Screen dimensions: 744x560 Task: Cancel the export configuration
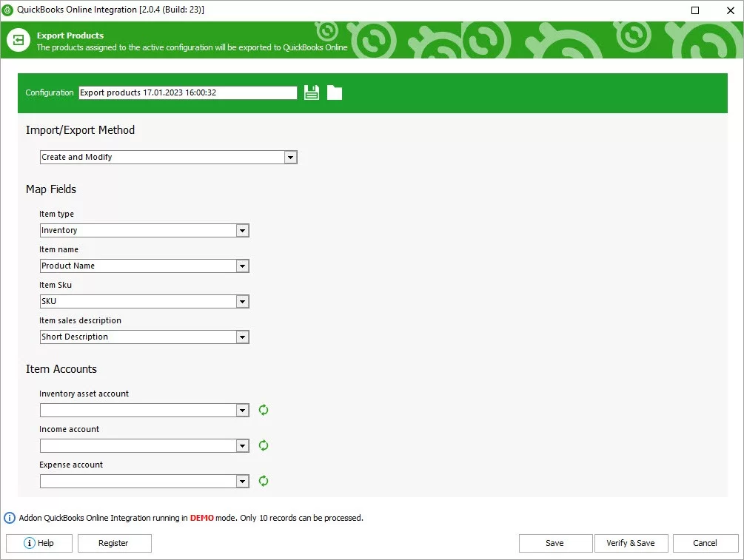point(705,543)
